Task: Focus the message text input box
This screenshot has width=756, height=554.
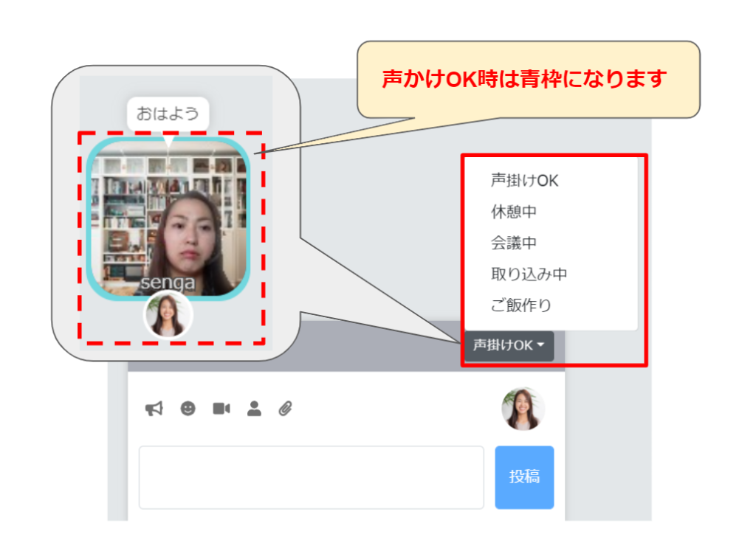Action: coord(312,477)
